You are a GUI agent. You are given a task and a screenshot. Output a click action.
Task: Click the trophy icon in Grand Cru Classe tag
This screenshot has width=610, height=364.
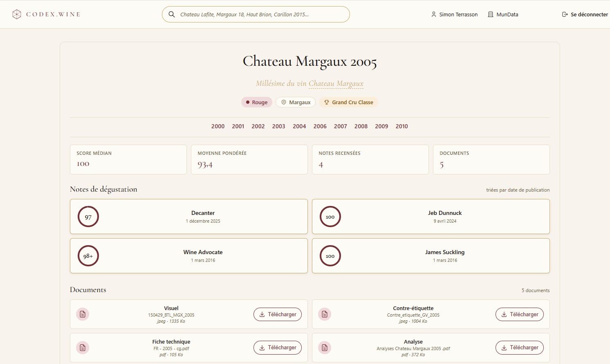(x=327, y=102)
